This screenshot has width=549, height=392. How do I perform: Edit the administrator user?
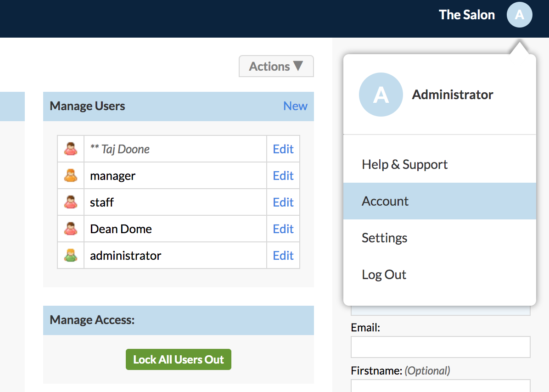click(283, 256)
